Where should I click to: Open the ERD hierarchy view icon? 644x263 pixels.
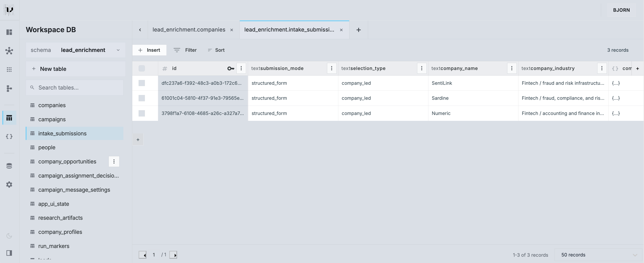9,89
